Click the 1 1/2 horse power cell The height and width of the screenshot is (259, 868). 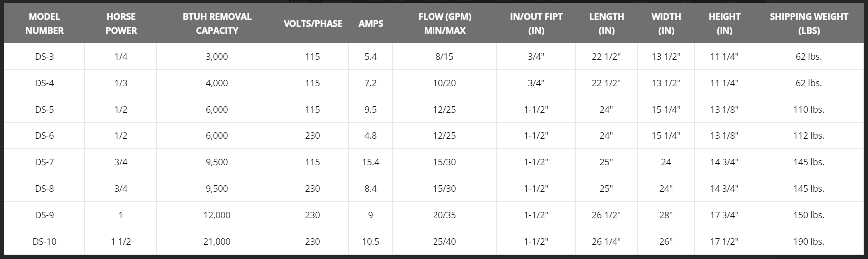tap(121, 242)
